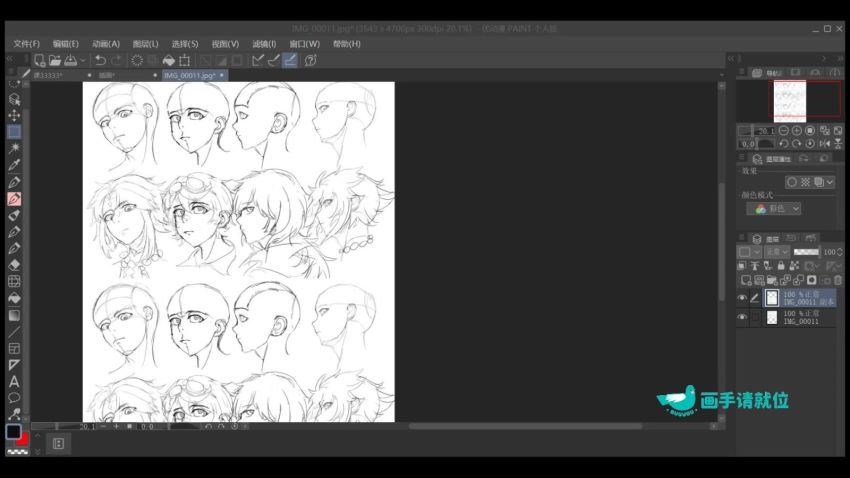
Task: Select the Text tool marked A
Action: pos(14,382)
